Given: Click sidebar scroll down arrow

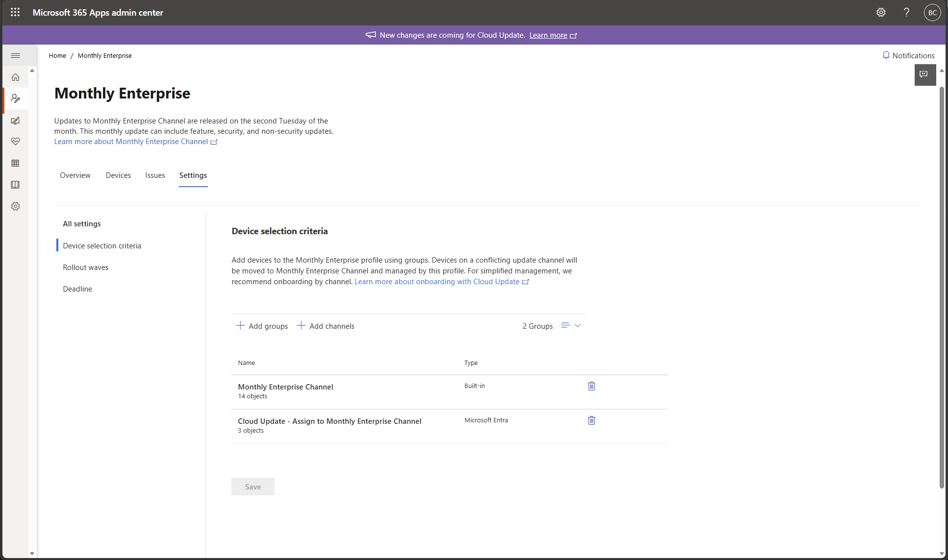Looking at the screenshot, I should pyautogui.click(x=32, y=554).
